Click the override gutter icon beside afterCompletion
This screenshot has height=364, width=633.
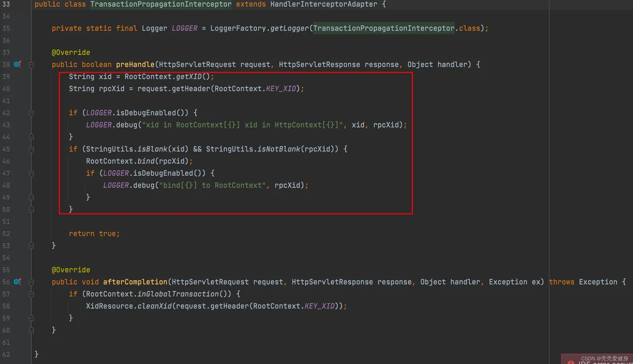coord(17,282)
